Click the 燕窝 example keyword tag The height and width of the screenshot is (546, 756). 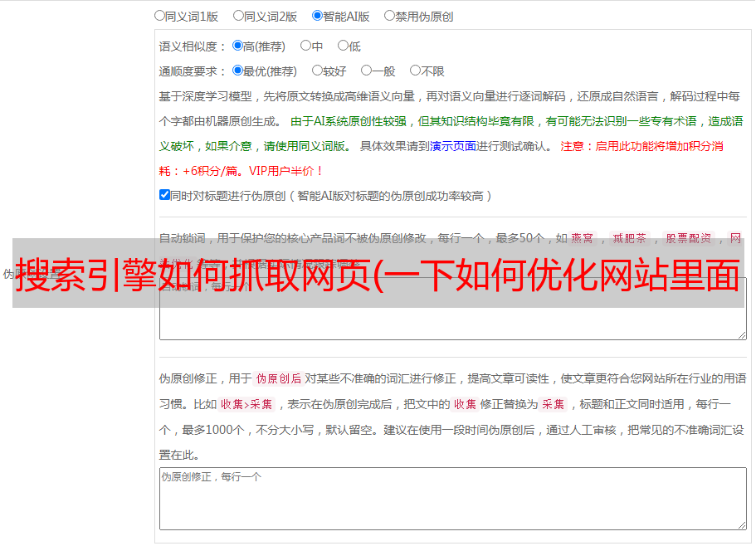583,238
